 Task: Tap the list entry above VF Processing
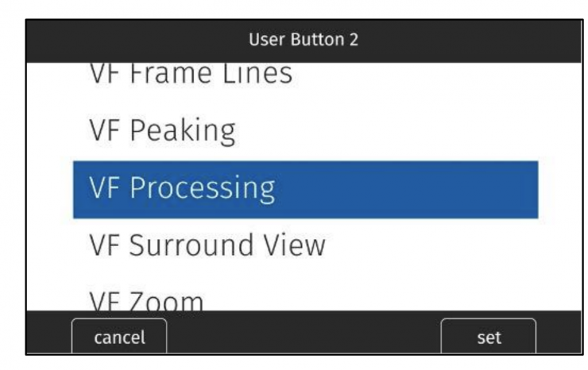163,131
